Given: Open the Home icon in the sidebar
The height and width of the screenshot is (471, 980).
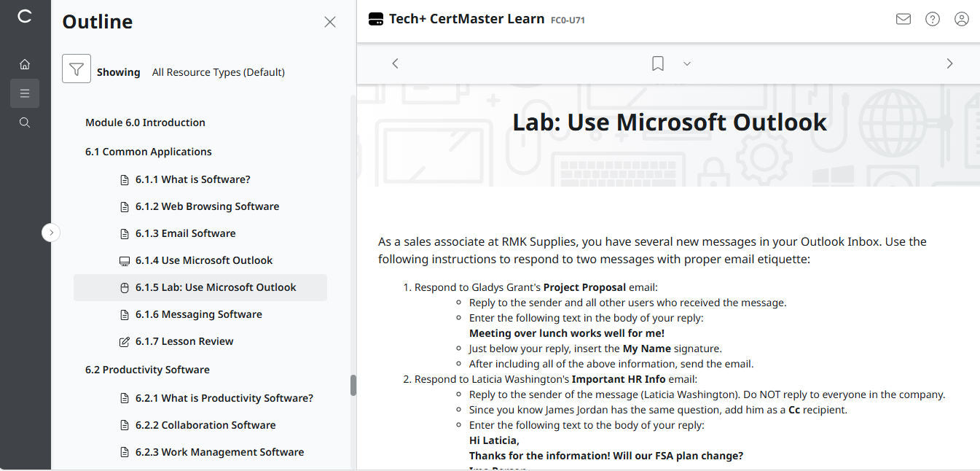Looking at the screenshot, I should click(25, 64).
